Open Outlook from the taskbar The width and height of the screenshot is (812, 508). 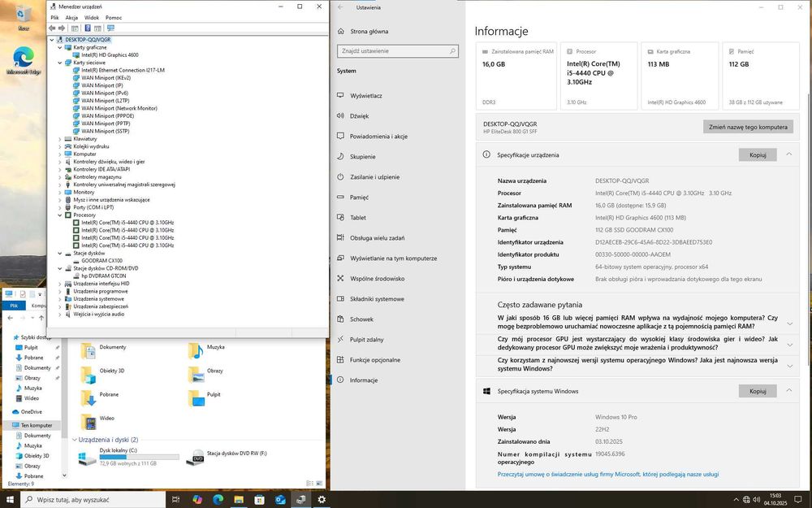pyautogui.click(x=280, y=500)
